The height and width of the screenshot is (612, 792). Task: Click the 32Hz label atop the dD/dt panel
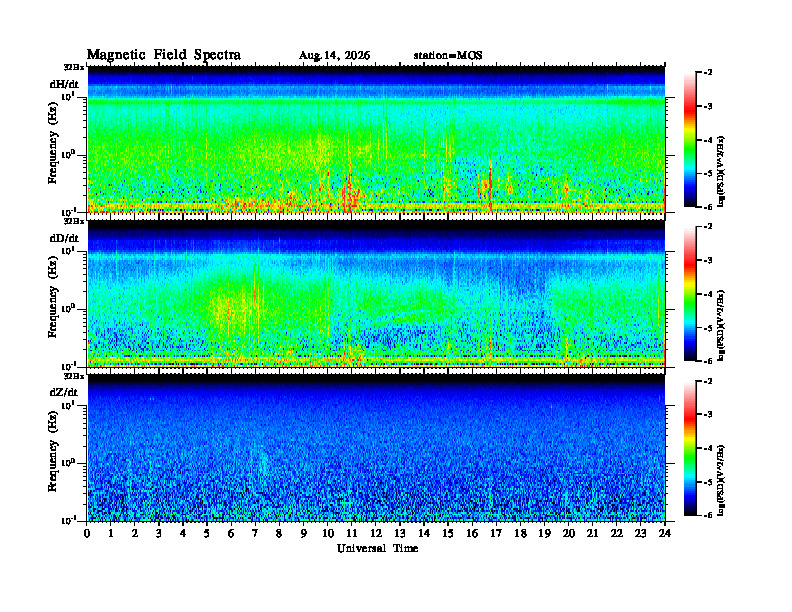[x=73, y=221]
